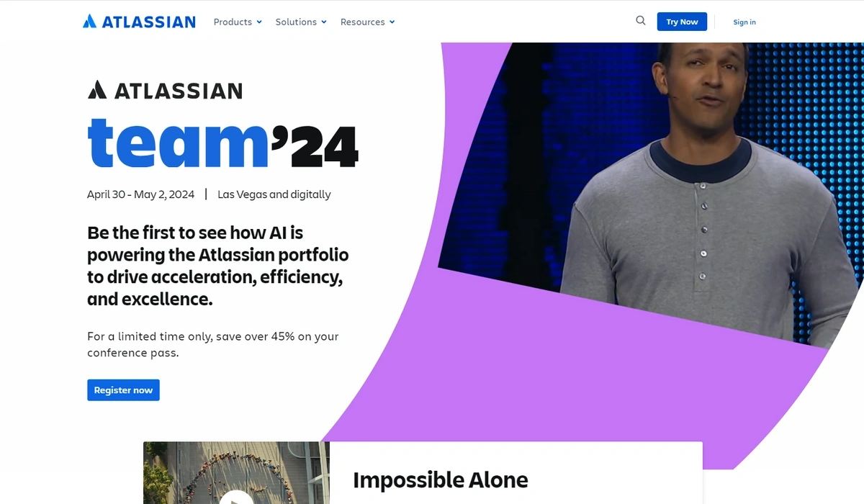
Task: Open the Solutions menu
Action: coord(301,22)
